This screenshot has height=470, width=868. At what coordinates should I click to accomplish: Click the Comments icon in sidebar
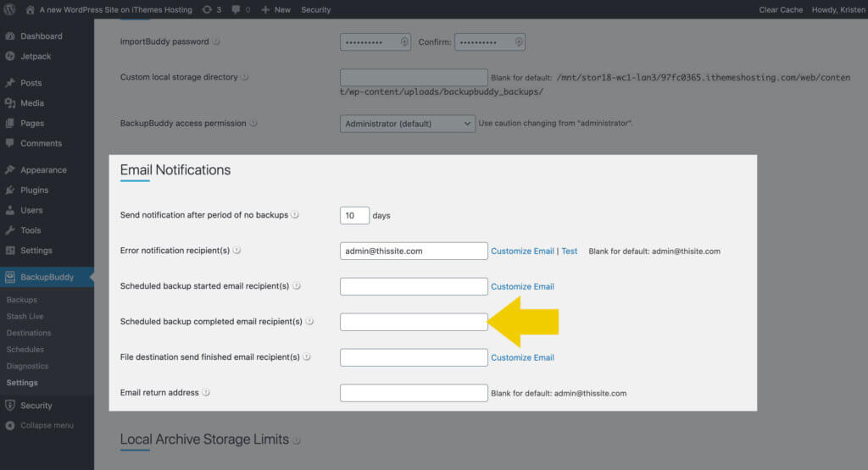tap(10, 142)
